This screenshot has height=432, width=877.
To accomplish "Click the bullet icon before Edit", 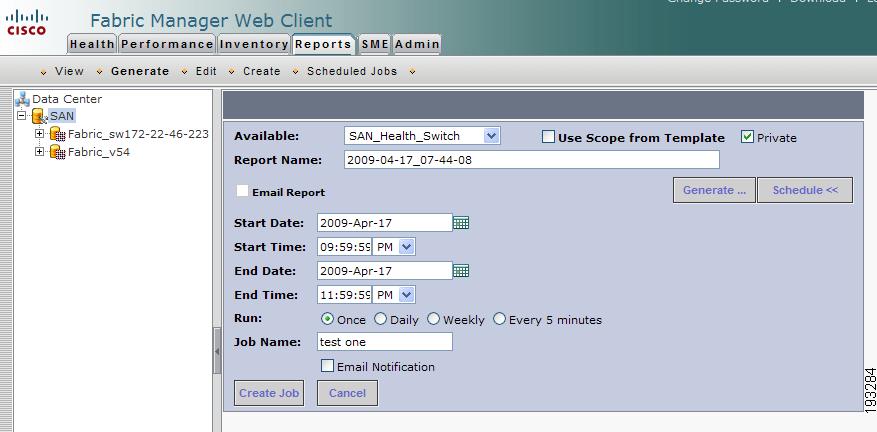I will tap(185, 72).
